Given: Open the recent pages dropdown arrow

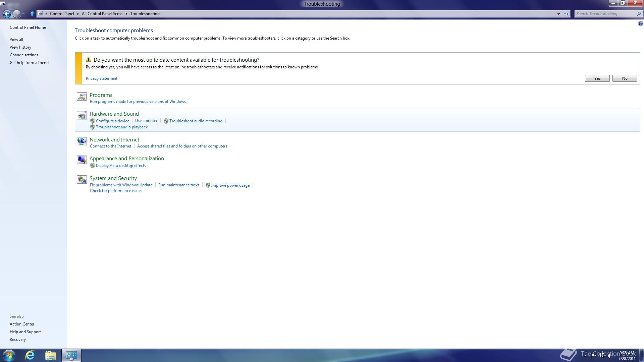Looking at the screenshot, I should point(23,14).
